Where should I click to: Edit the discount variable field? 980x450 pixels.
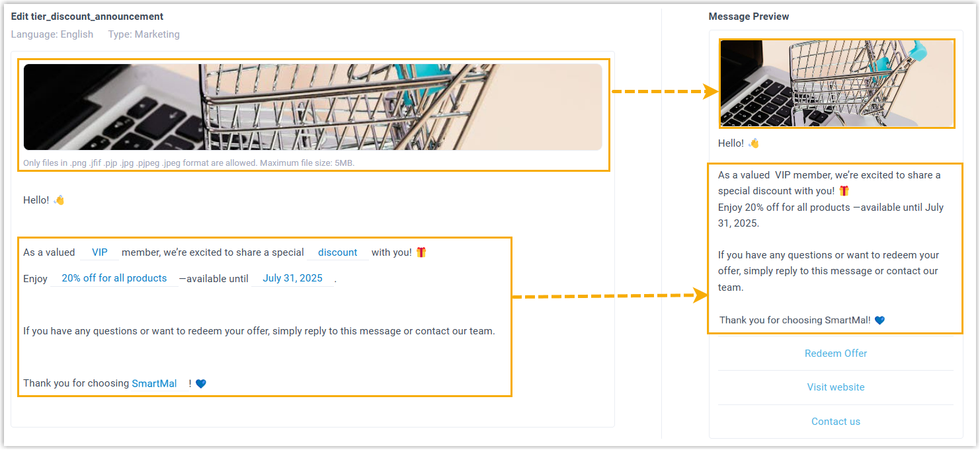[x=337, y=252]
